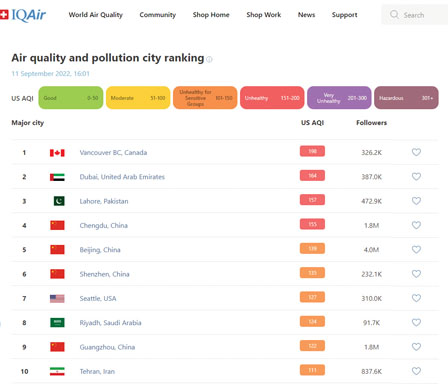Click the Canada flag icon

[x=57, y=153]
